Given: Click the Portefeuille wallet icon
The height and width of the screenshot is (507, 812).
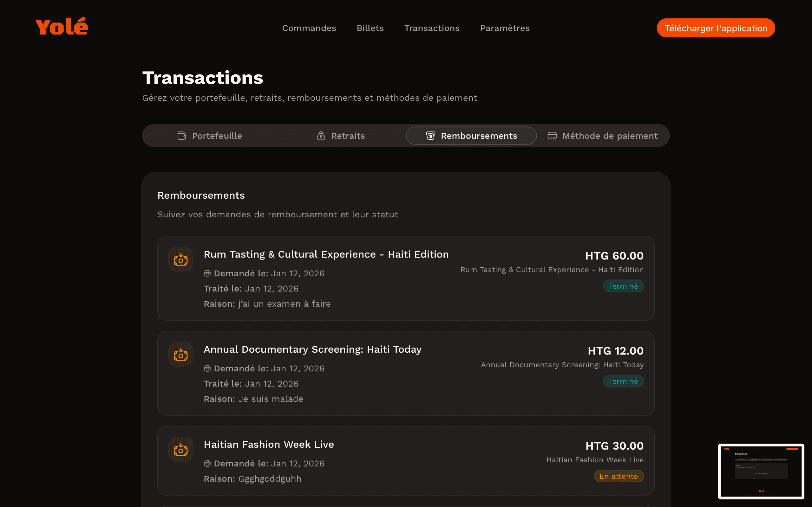Looking at the screenshot, I should pyautogui.click(x=181, y=136).
